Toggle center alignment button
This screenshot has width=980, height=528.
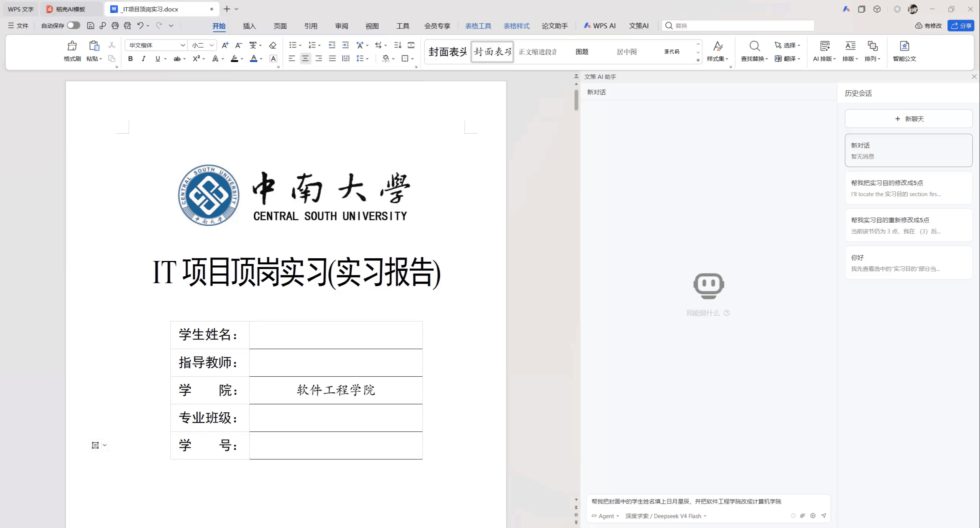pyautogui.click(x=305, y=59)
